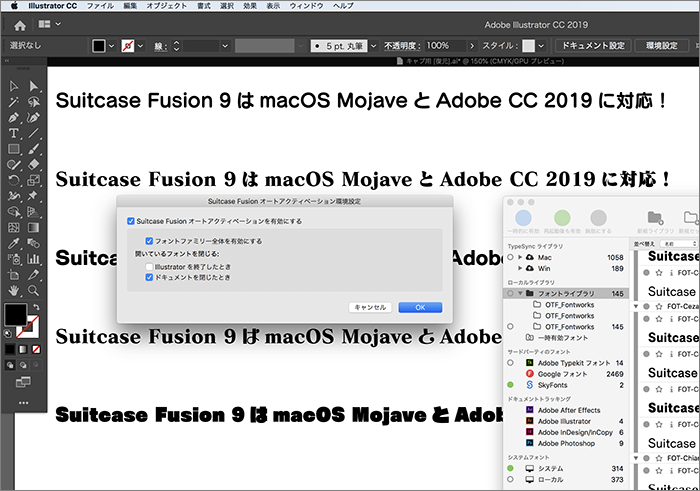Expand the Win TypeSync library

point(520,268)
